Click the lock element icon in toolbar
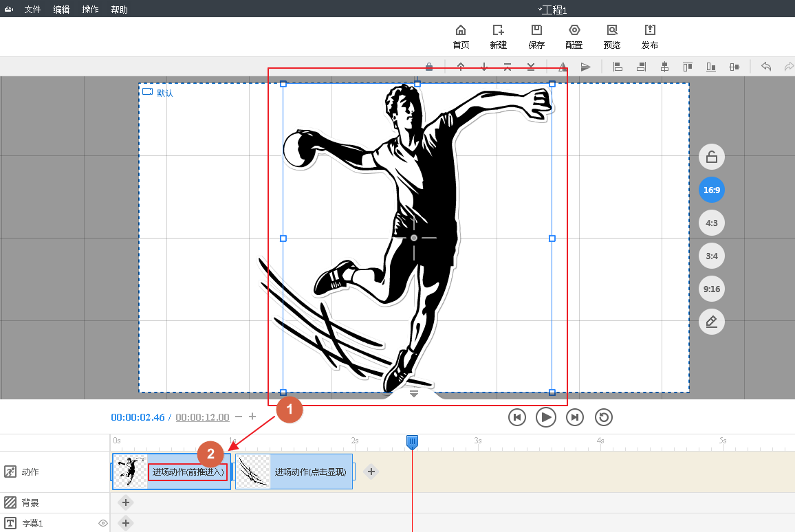The width and height of the screenshot is (795, 532). tap(429, 67)
